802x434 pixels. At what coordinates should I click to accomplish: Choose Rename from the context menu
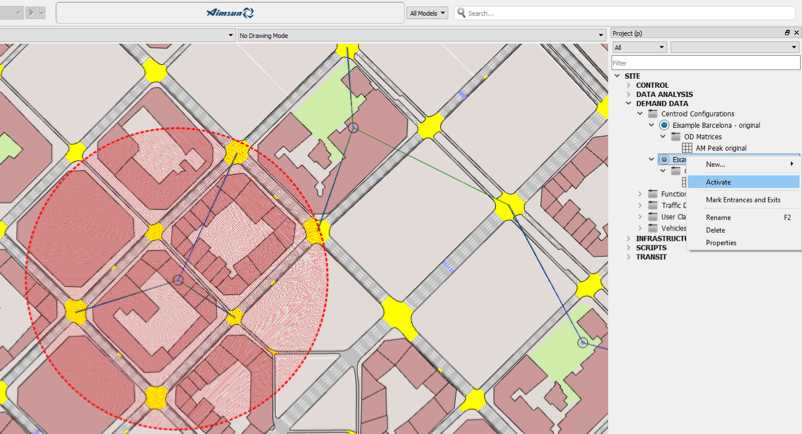click(744, 217)
